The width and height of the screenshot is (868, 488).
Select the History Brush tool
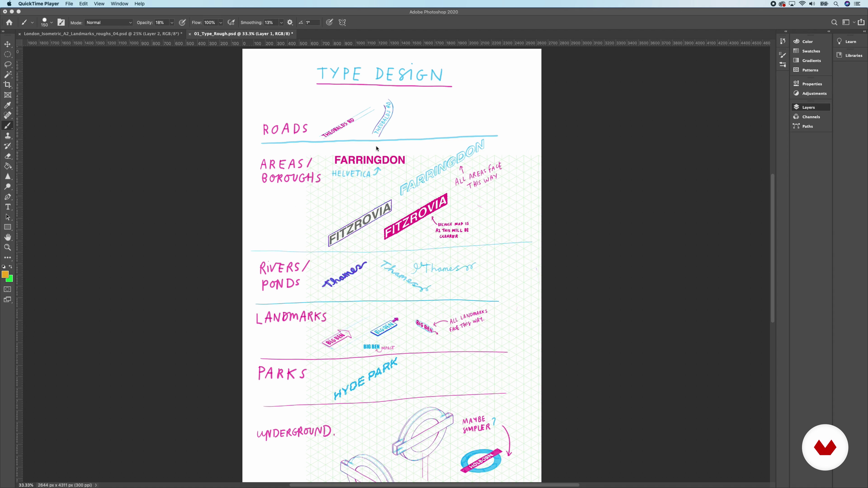[x=7, y=146]
